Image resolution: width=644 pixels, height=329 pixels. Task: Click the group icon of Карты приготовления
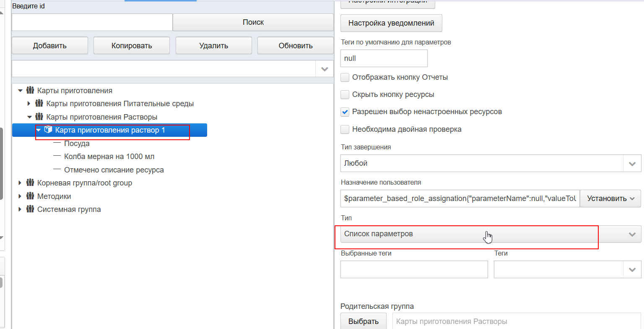[x=30, y=90]
